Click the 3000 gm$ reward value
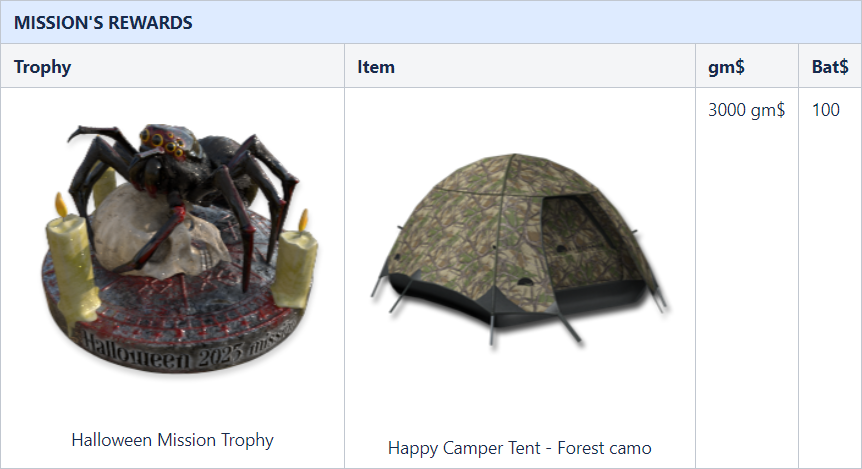The image size is (862, 469). tap(747, 110)
